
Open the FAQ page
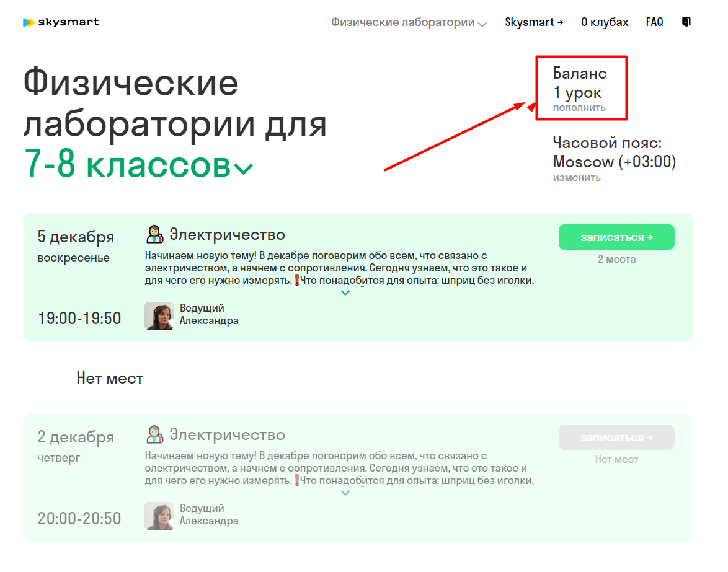(654, 22)
